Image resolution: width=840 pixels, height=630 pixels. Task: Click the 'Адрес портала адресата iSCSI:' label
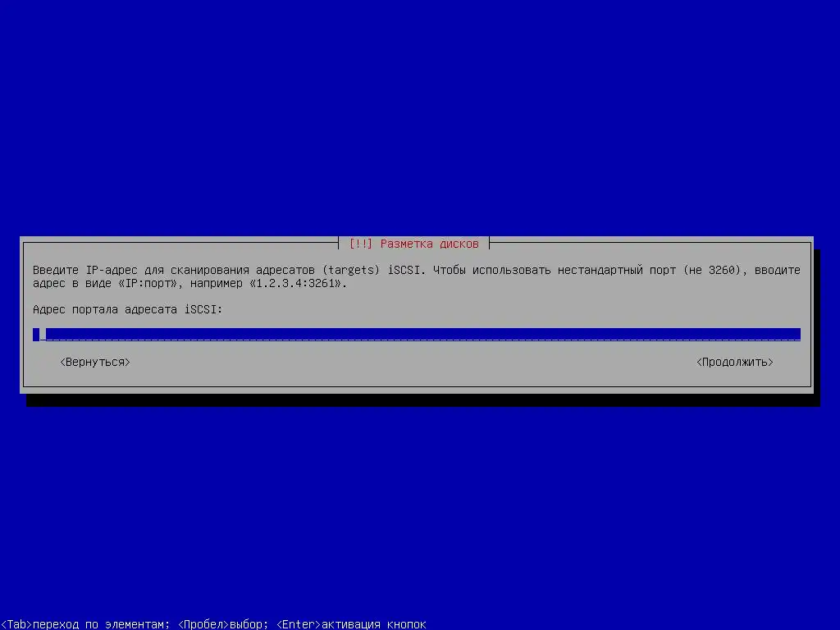pos(127,309)
